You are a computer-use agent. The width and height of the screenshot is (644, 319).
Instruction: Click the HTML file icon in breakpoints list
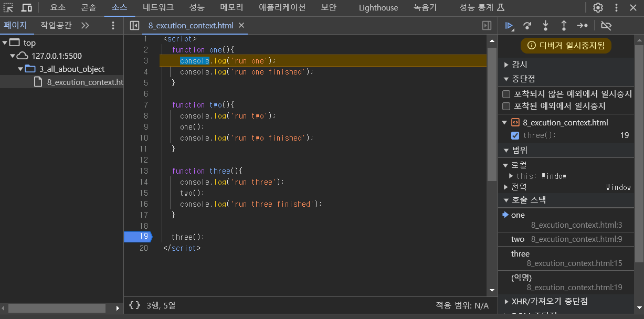pos(515,122)
